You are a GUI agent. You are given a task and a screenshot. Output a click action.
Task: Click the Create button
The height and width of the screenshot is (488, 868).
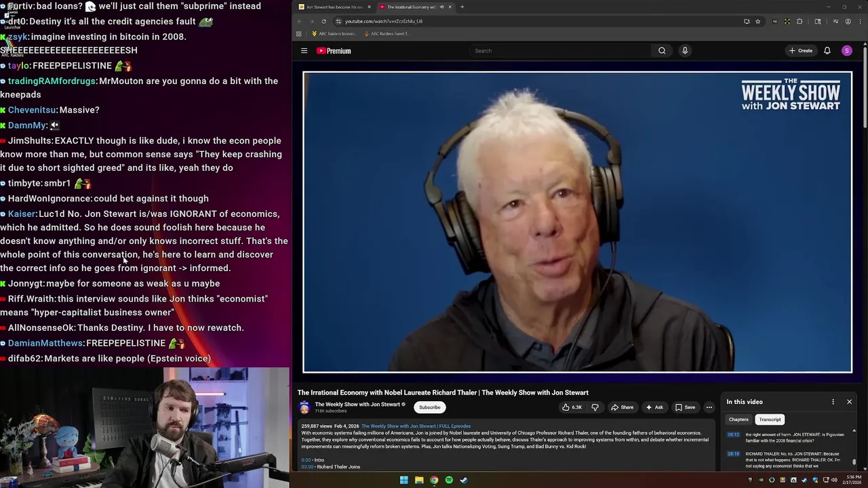point(801,51)
